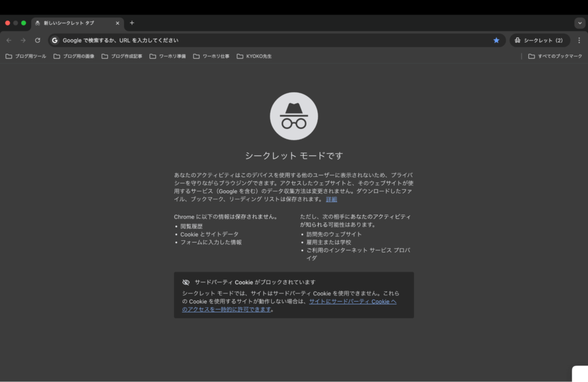This screenshot has width=588, height=382.
Task: Click the incognito hat-and-glasses logo
Action: coord(294,116)
